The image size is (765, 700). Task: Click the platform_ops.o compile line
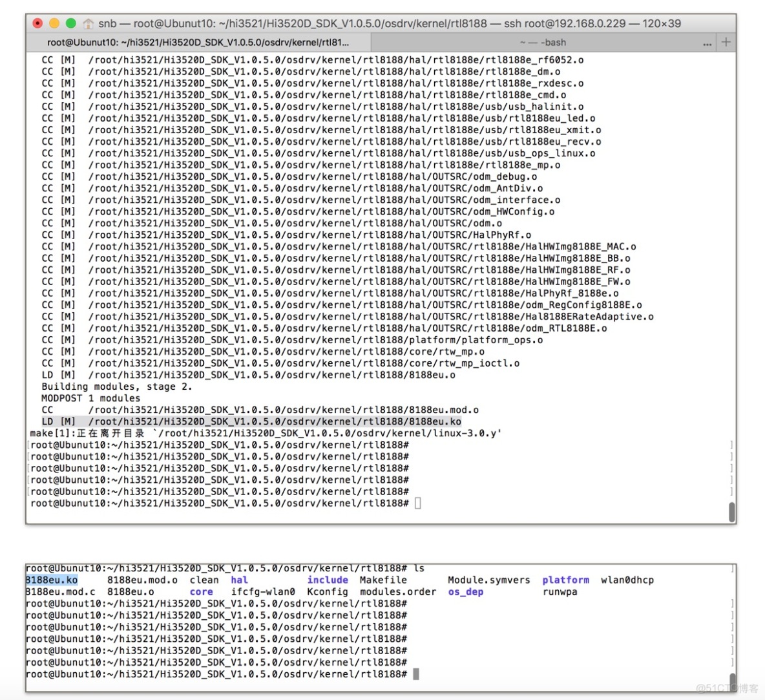(292, 340)
